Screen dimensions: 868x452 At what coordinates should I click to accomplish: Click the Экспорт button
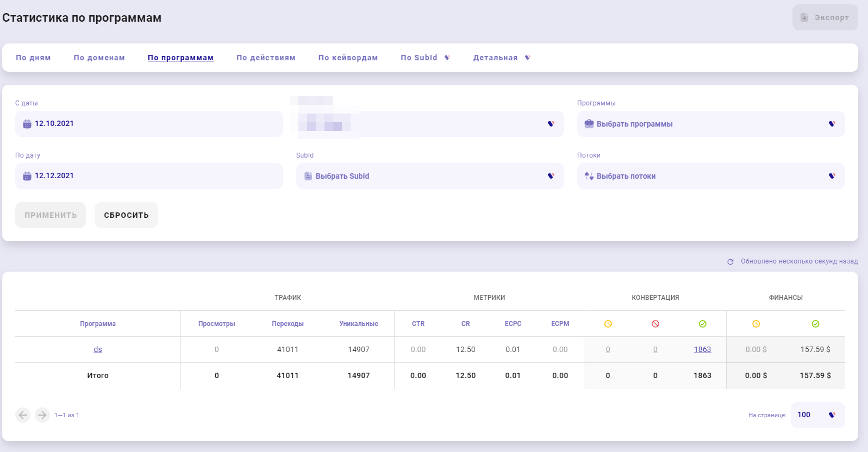pos(825,17)
